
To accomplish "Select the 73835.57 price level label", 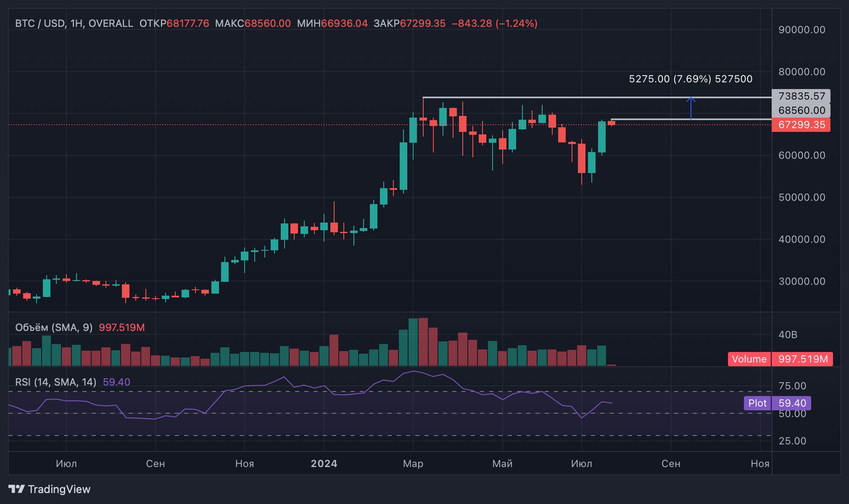I will 801,96.
